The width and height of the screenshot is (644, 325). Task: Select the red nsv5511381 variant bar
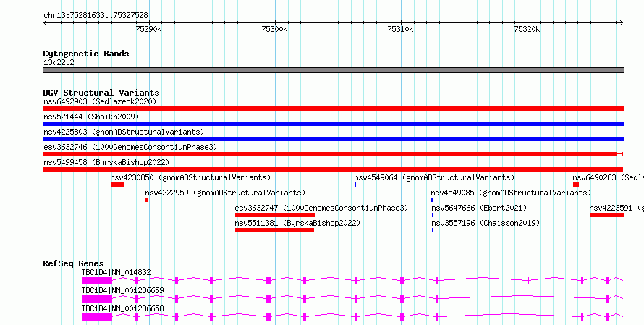274,230
